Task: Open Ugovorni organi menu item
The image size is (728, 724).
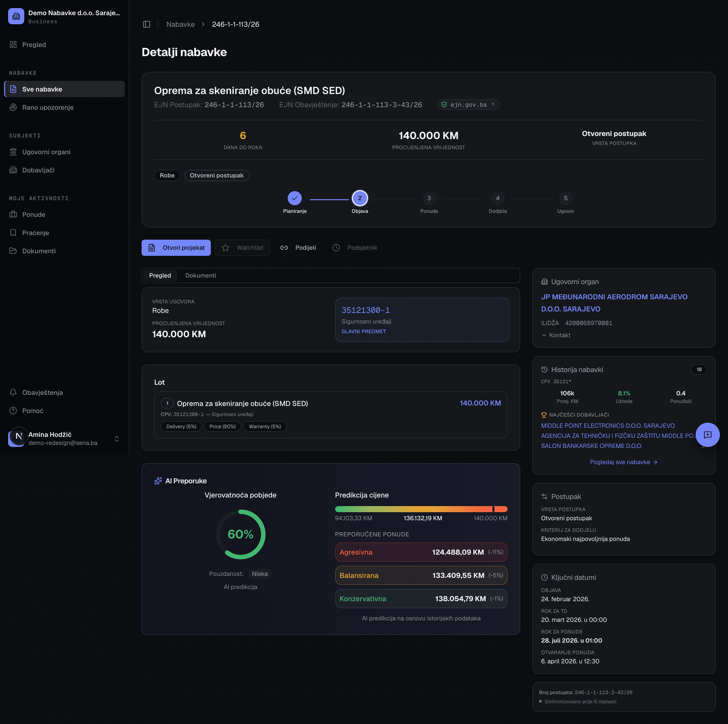Action: pyautogui.click(x=64, y=152)
